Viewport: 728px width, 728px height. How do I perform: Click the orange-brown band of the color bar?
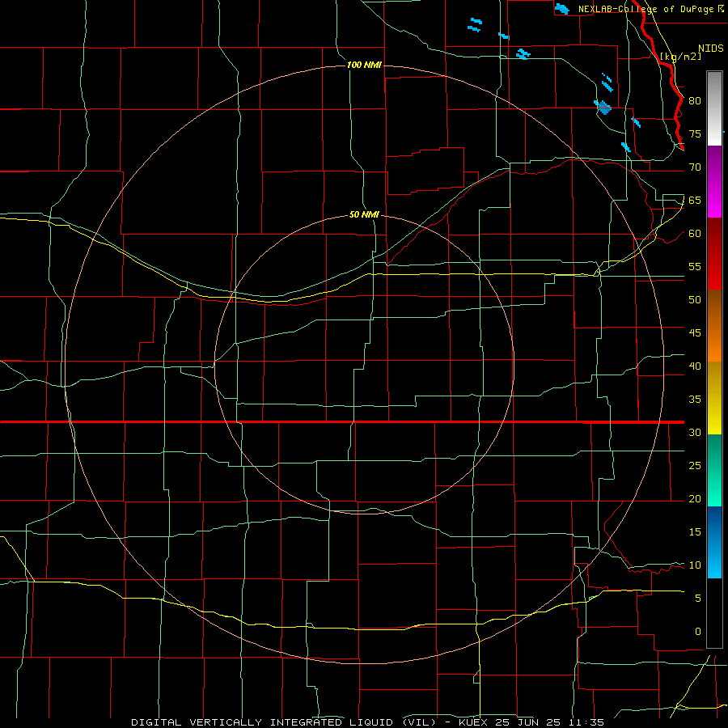tap(714, 325)
